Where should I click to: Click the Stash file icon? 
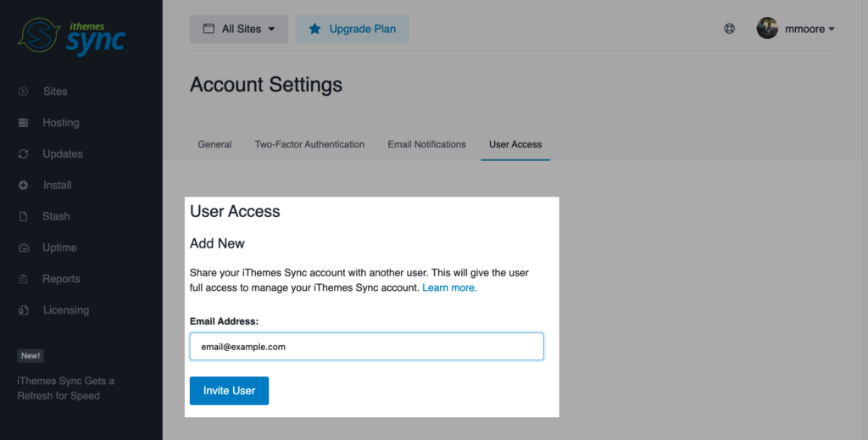(24, 216)
